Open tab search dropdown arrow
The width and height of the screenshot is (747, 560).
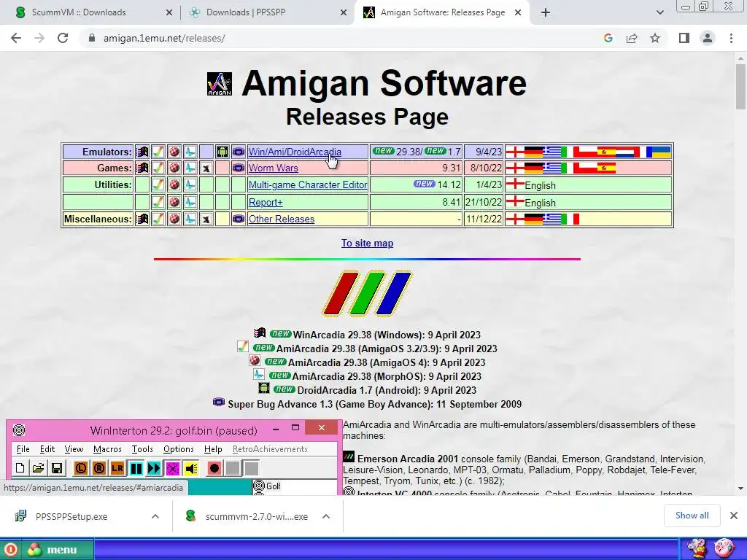point(659,12)
